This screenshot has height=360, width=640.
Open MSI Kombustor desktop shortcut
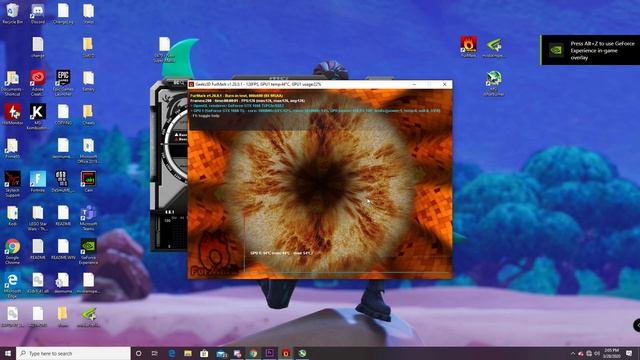tap(38, 116)
